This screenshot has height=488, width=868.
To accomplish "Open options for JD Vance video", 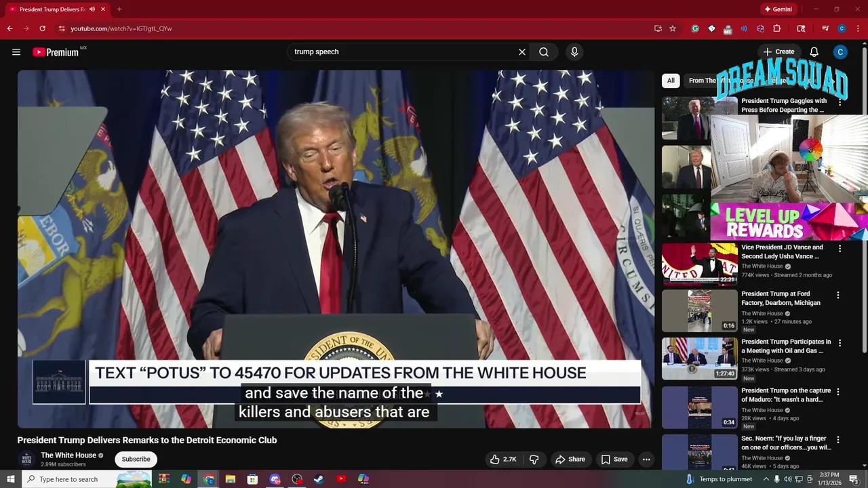I will [840, 249].
